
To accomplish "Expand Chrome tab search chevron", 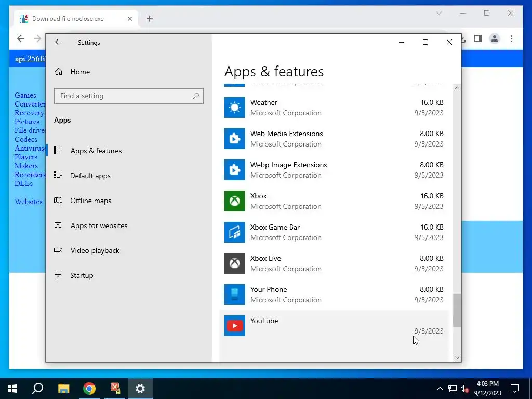I will [x=438, y=13].
